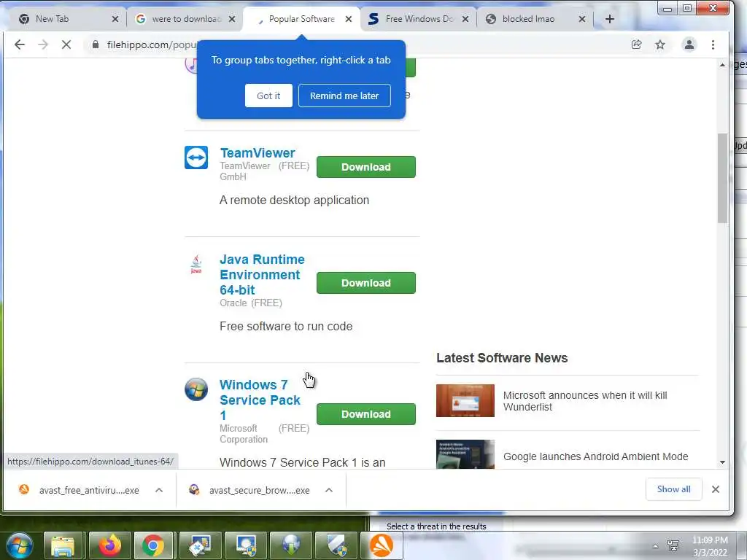Close the 'blocked lmao' tab
This screenshot has width=747, height=560.
point(581,19)
